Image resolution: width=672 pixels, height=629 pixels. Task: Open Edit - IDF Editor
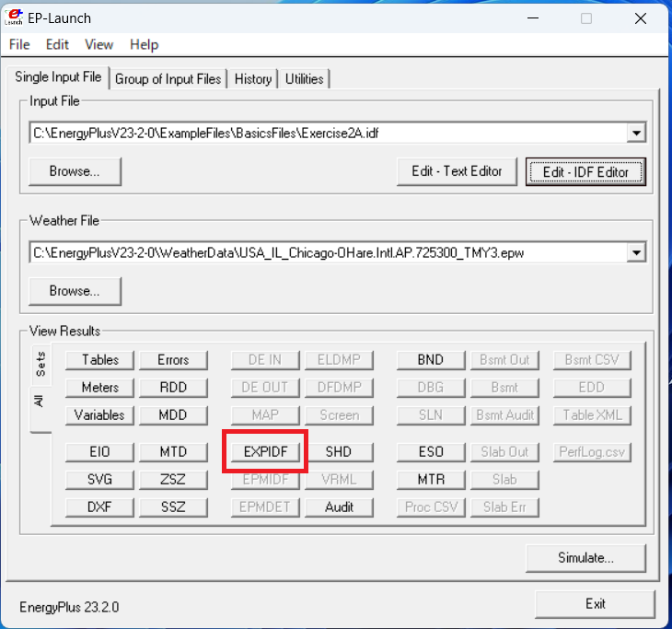[585, 172]
